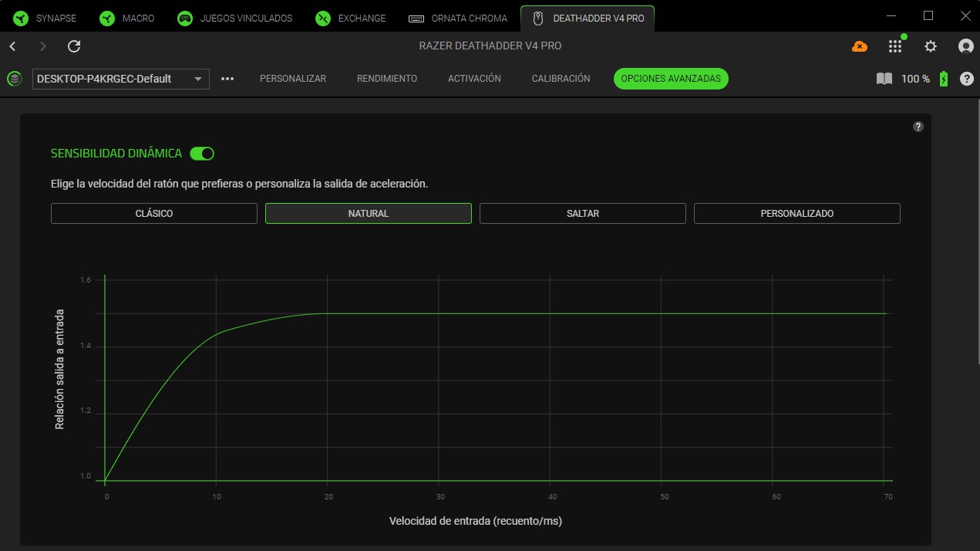Click the back navigation arrow
The width and height of the screenshot is (980, 551).
(x=12, y=46)
